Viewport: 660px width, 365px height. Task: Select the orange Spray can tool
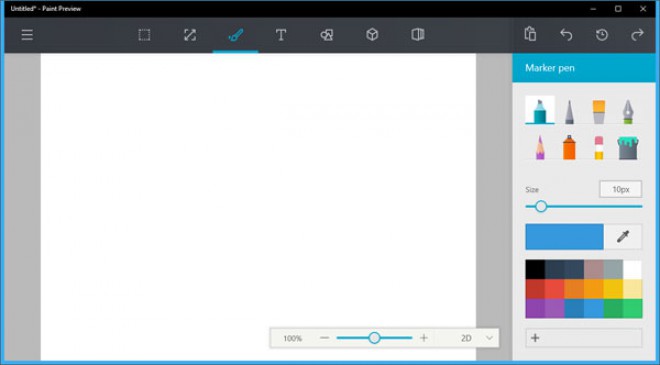click(x=569, y=147)
